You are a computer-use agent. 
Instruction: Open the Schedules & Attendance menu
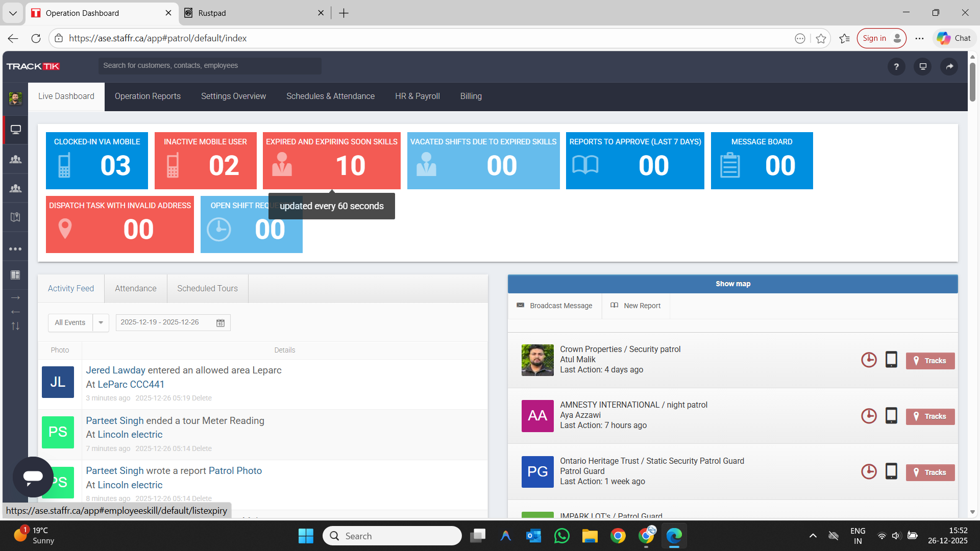click(x=330, y=96)
